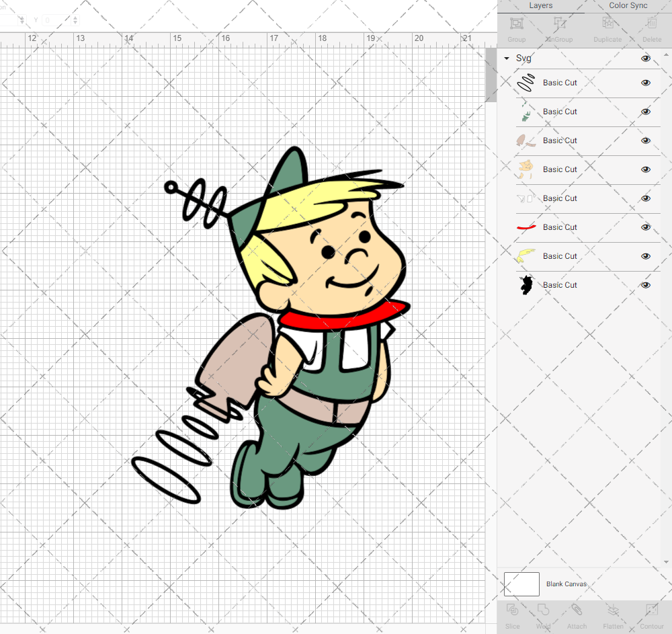672x634 pixels.
Task: Switch to the Layers tab
Action: pyautogui.click(x=540, y=5)
